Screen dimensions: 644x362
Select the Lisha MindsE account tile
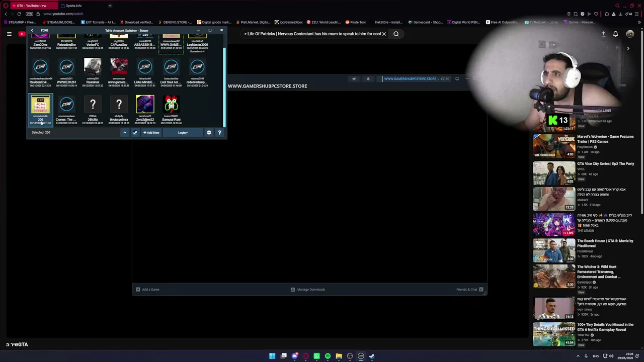pos(145,73)
